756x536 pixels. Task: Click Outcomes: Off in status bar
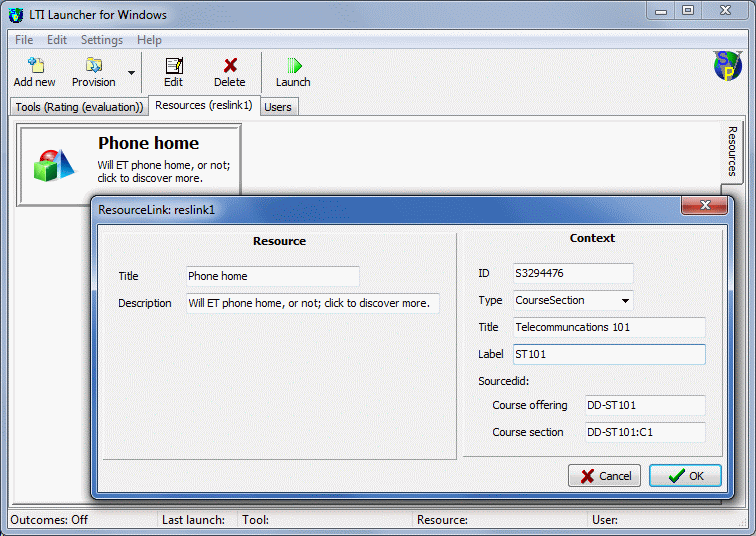tap(49, 520)
